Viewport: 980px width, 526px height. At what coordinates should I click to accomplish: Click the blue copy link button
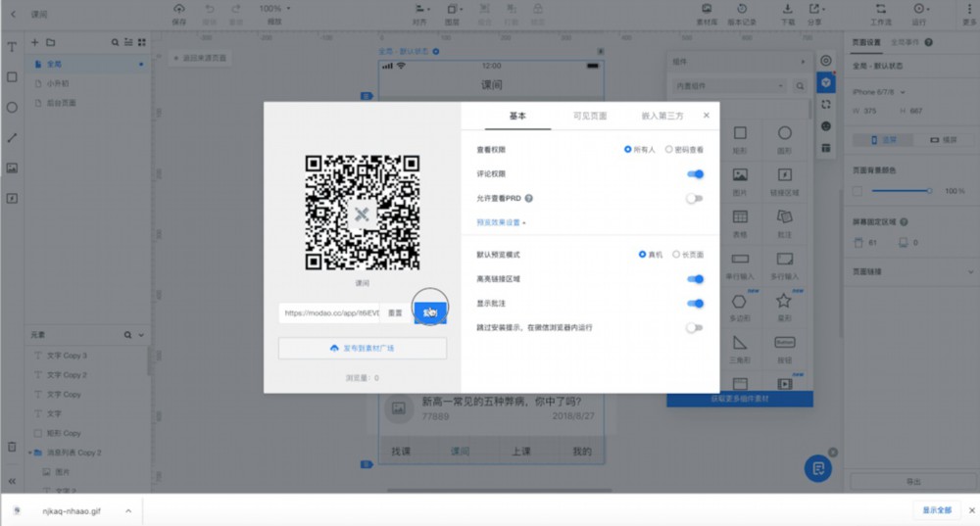point(430,312)
